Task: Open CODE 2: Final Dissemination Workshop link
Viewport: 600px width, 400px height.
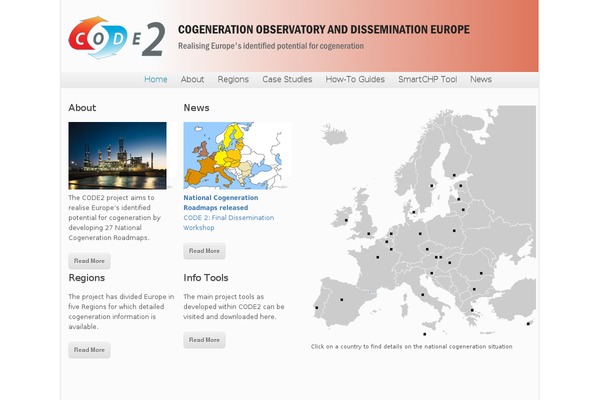Action: [x=228, y=222]
